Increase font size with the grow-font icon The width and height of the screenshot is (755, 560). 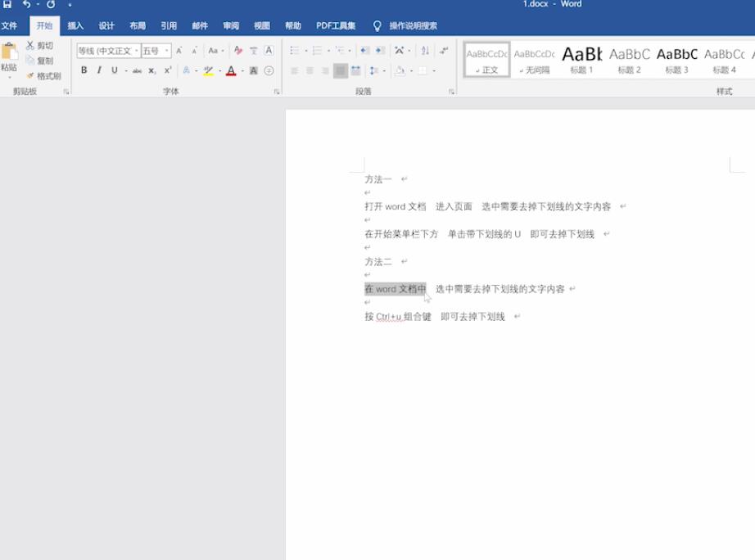click(x=179, y=51)
